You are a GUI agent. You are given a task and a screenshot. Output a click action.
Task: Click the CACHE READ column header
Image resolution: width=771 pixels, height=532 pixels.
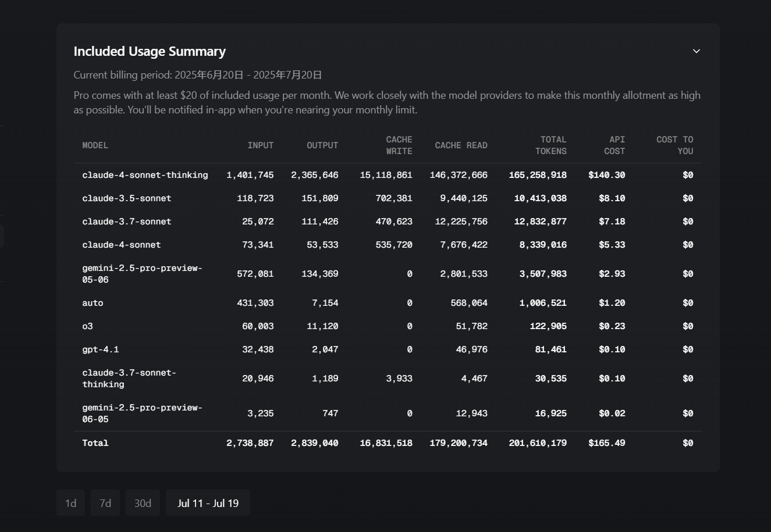pos(461,145)
